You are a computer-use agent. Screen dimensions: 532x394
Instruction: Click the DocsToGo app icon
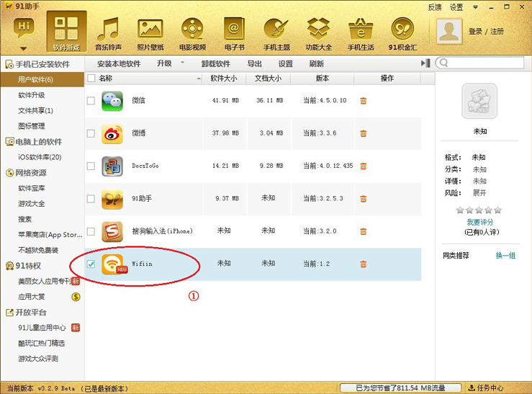tap(112, 166)
